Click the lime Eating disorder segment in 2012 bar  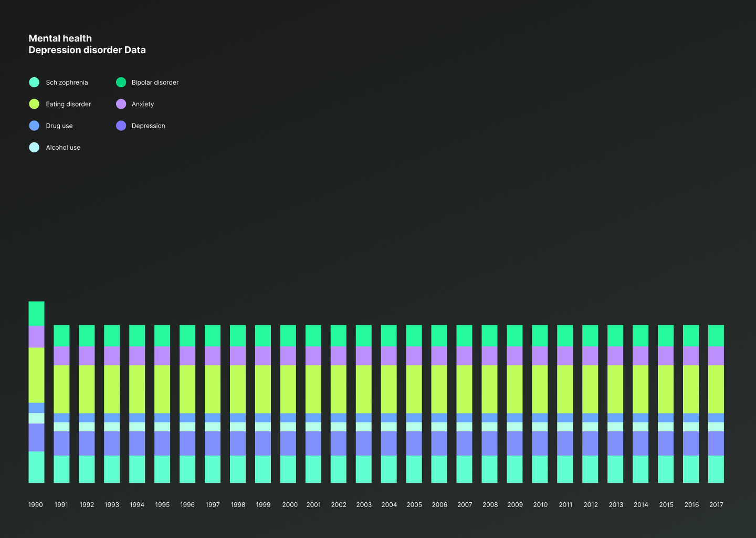(x=590, y=389)
